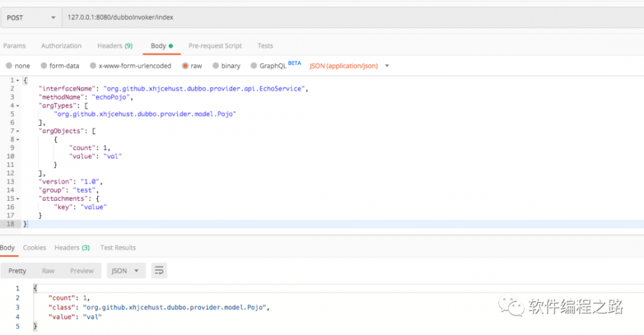Image resolution: width=644 pixels, height=335 pixels.
Task: Open the JSON (application/json) content type dropdown
Action: point(349,66)
